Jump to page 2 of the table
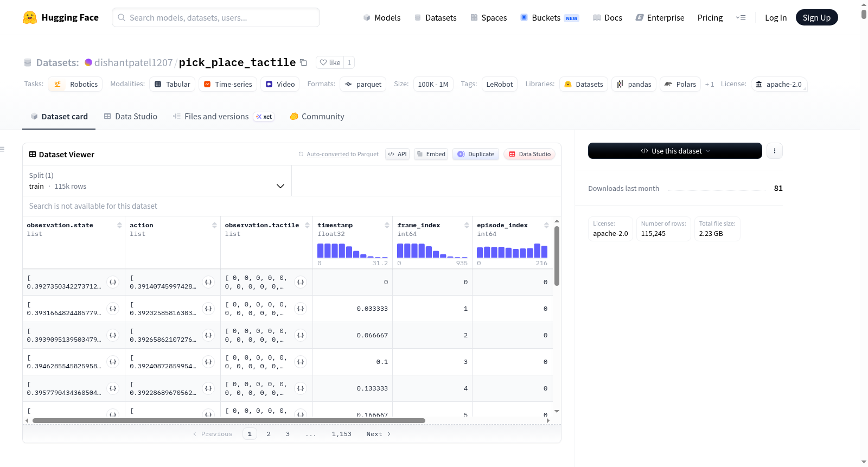 tap(269, 434)
